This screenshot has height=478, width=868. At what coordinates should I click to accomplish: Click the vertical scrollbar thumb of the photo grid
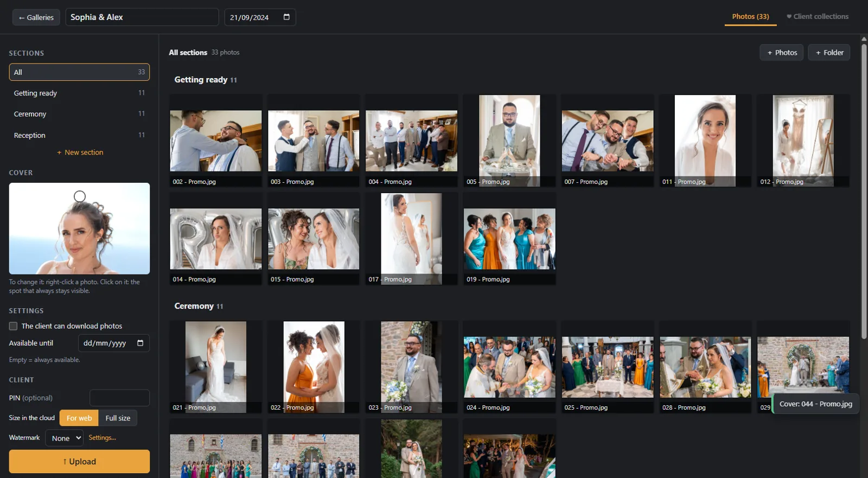coord(864,190)
